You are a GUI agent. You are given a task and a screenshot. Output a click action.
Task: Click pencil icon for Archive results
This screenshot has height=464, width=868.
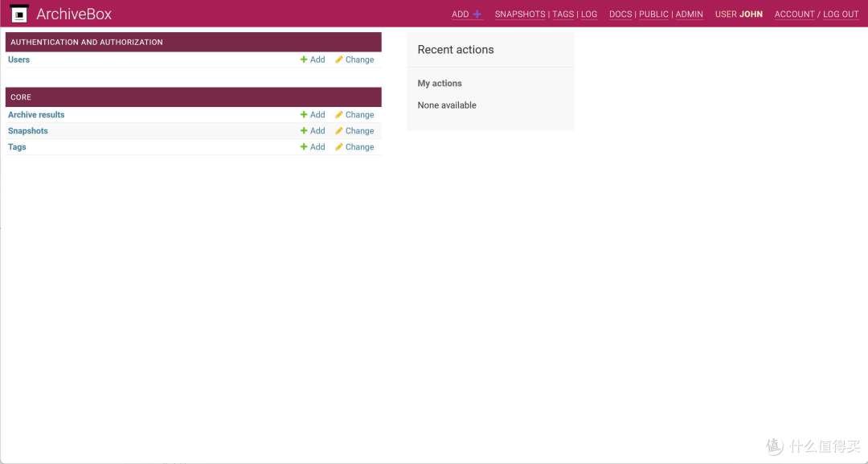coord(339,115)
